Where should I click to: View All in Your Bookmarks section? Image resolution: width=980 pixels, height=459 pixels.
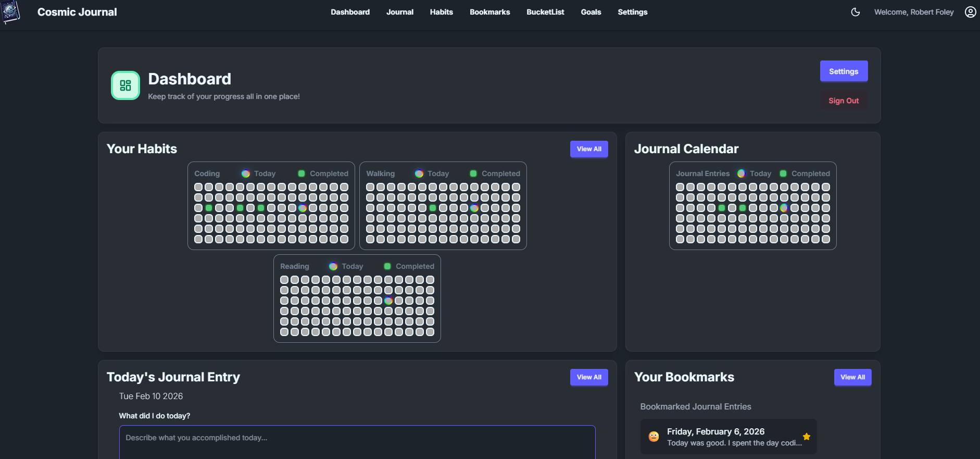(x=852, y=377)
